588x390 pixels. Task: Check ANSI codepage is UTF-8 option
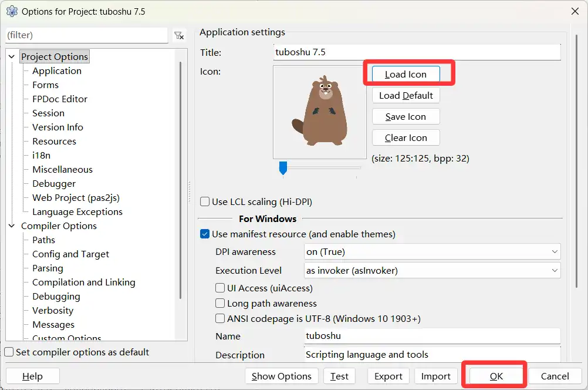pyautogui.click(x=220, y=318)
